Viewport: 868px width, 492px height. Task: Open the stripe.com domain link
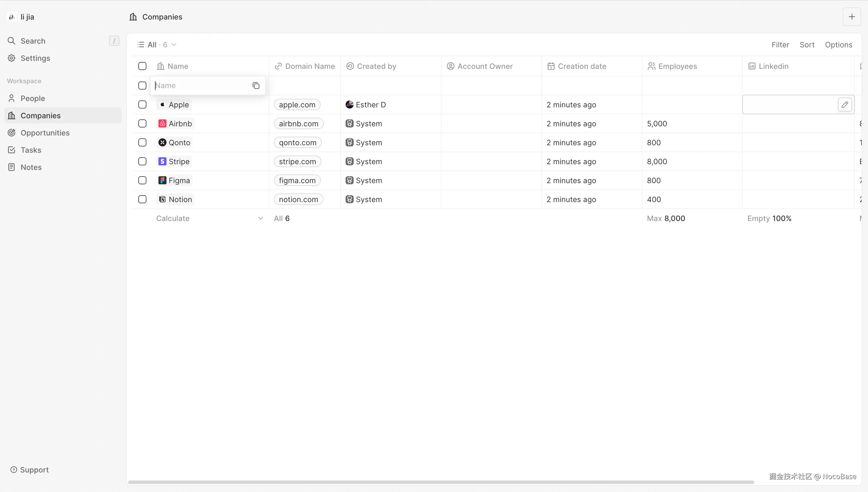pos(297,162)
